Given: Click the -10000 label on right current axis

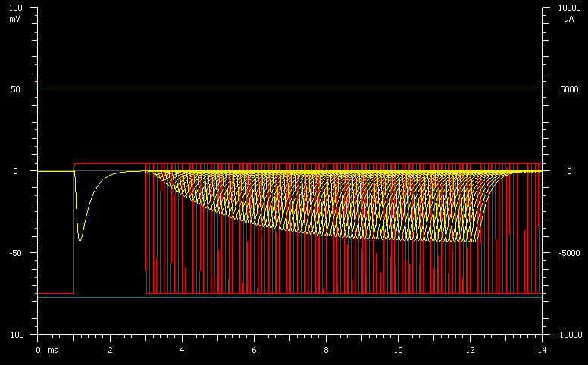Looking at the screenshot, I should point(569,335).
